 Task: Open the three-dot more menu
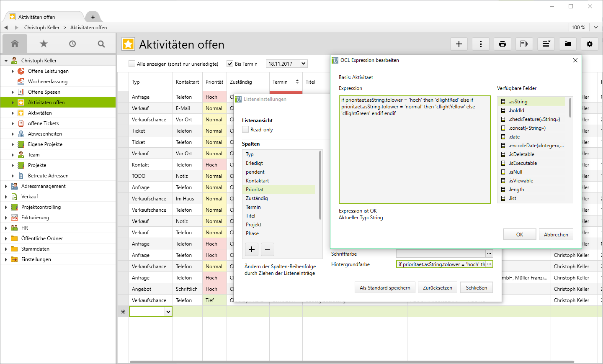click(481, 44)
